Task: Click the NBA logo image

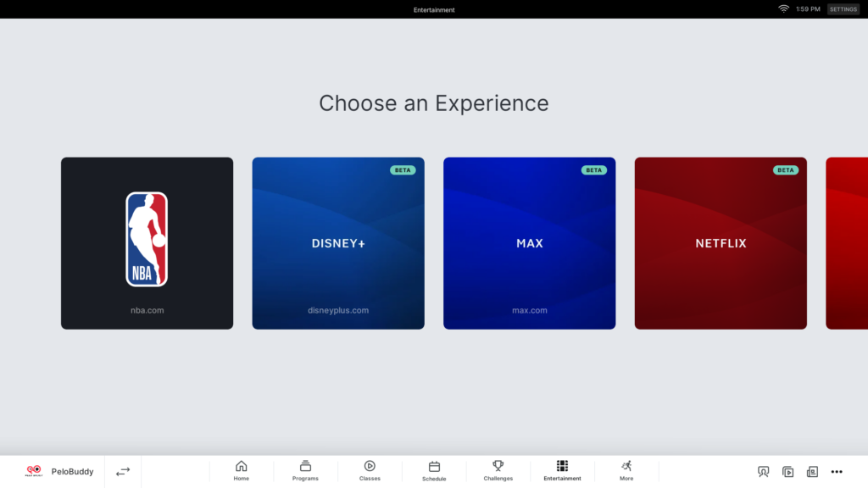Action: [x=147, y=239]
